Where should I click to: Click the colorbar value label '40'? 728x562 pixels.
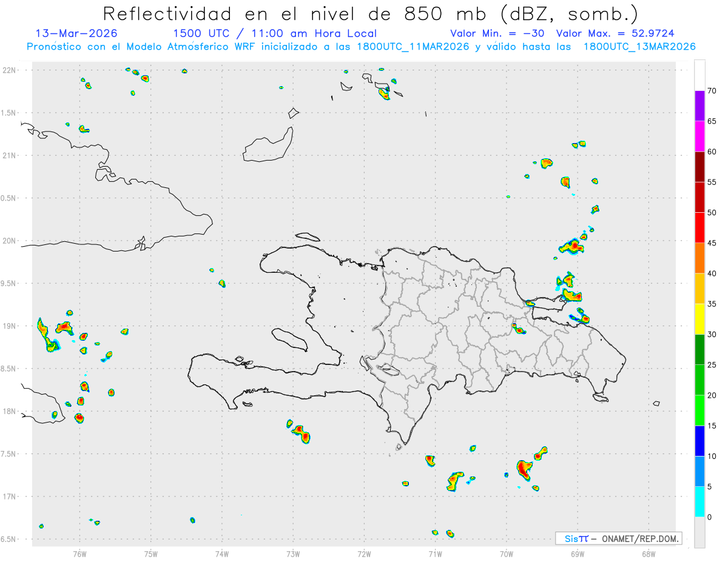point(712,273)
